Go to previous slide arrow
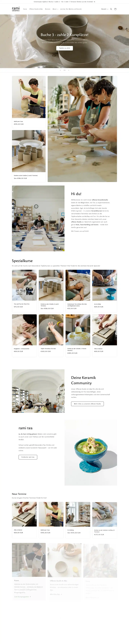129x644 pixels. 60,70
